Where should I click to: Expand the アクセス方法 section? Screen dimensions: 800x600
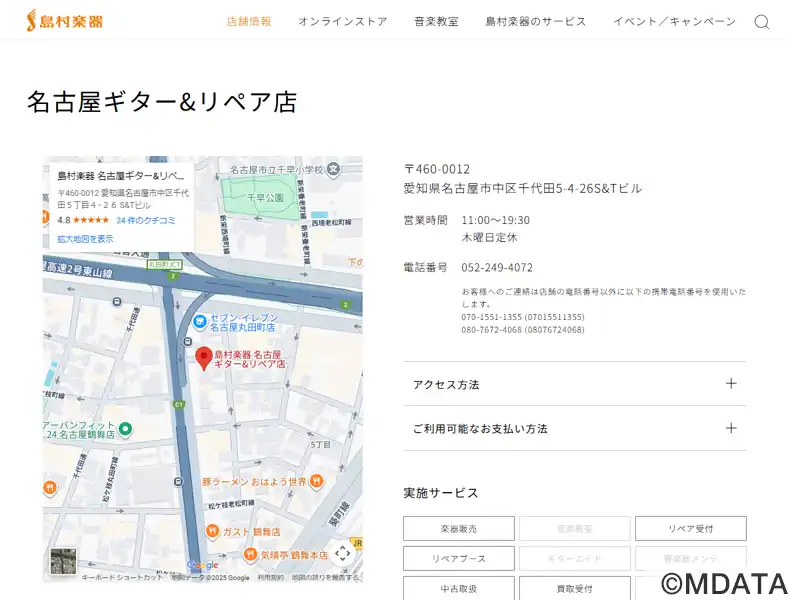pyautogui.click(x=574, y=384)
